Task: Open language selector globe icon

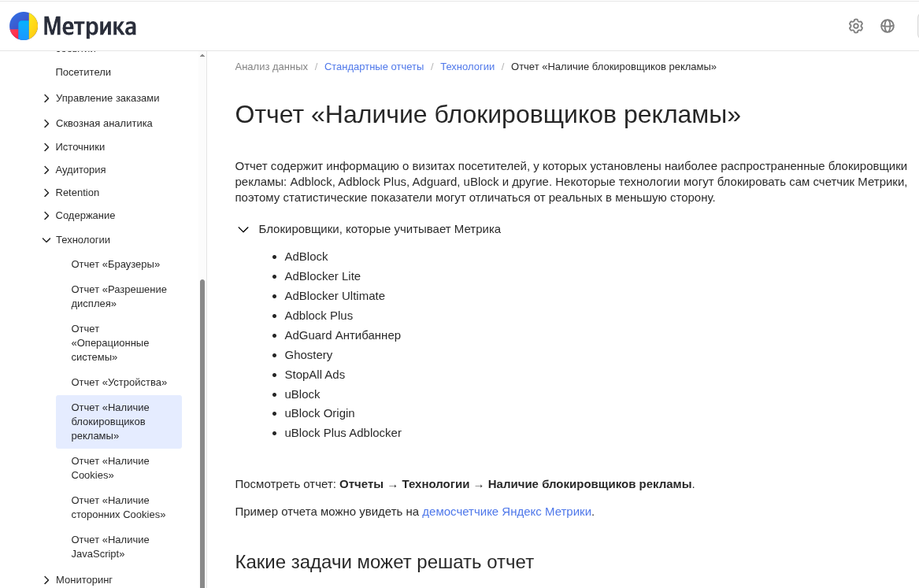Action: 888,26
